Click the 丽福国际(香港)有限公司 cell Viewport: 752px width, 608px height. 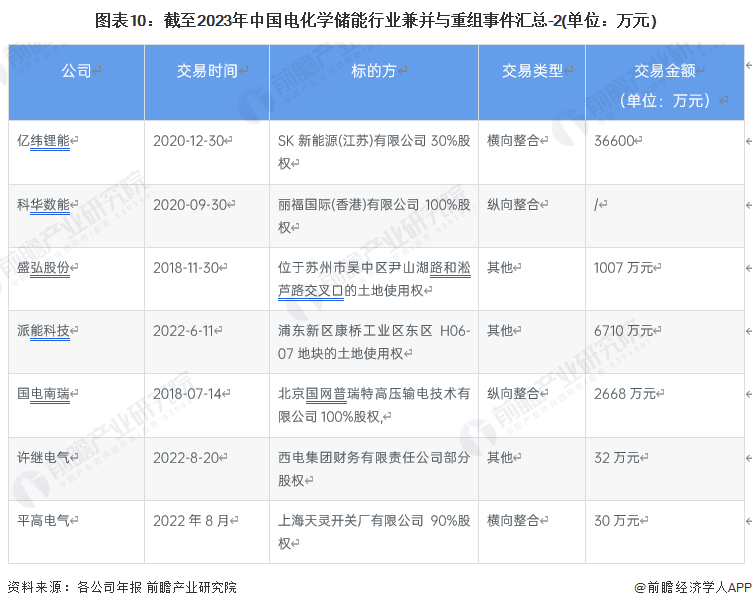point(374,216)
